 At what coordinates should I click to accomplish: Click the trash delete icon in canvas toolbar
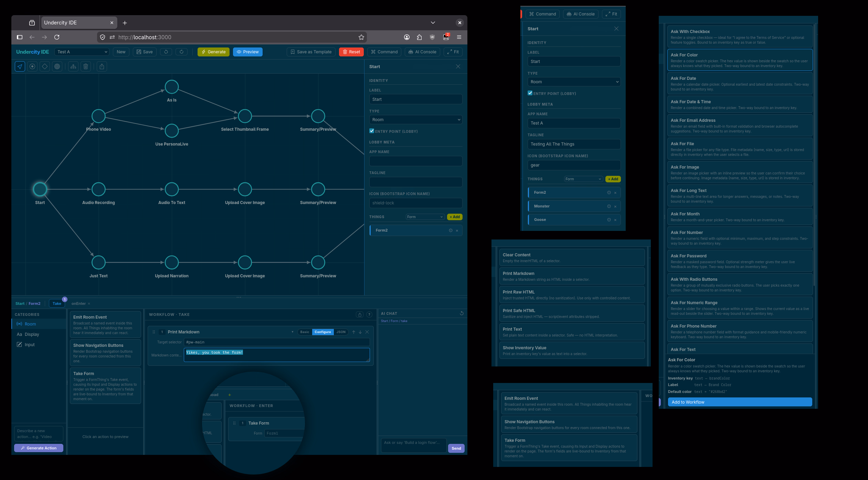pos(86,67)
